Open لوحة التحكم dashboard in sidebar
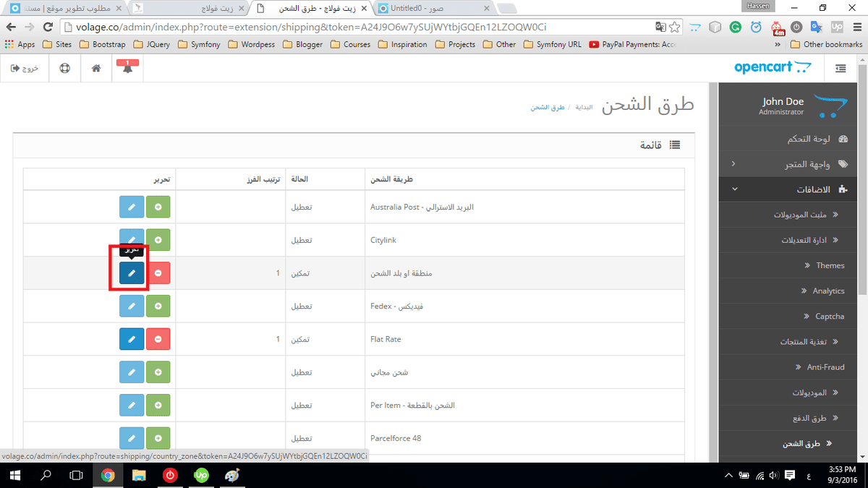868x488 pixels. pyautogui.click(x=787, y=139)
